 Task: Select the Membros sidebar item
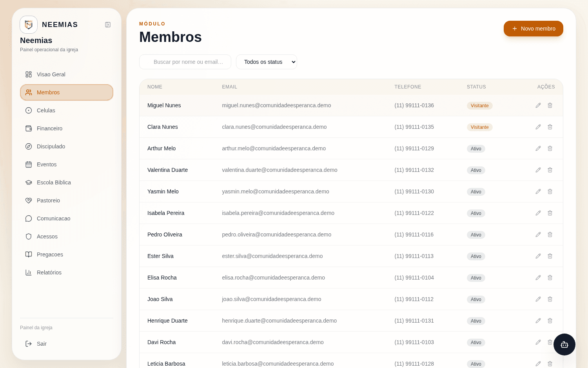point(67,92)
